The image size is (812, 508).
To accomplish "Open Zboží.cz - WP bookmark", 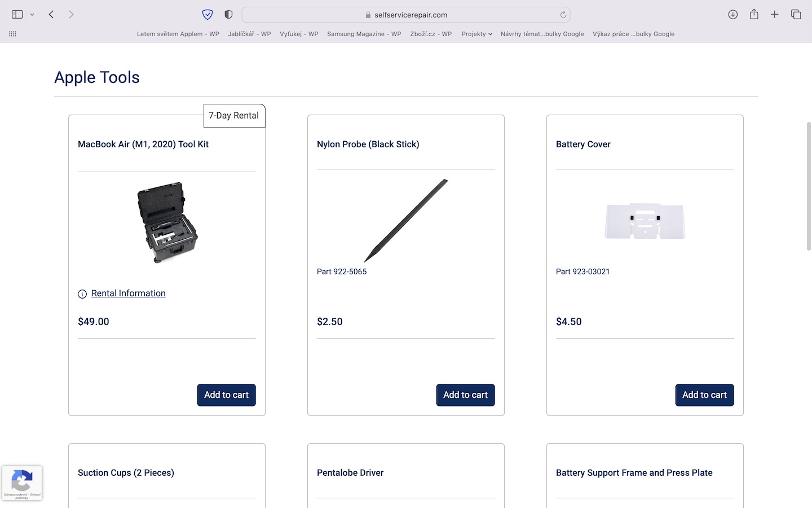I will (x=431, y=34).
